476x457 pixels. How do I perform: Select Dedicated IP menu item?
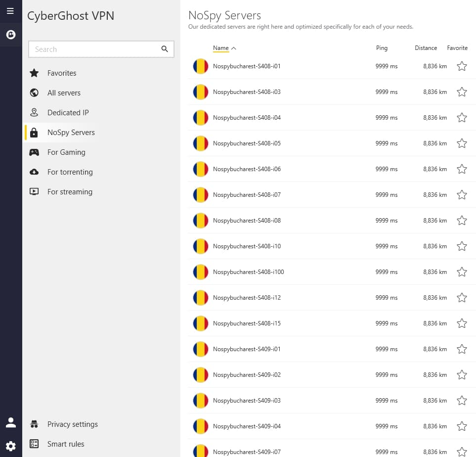pos(68,113)
